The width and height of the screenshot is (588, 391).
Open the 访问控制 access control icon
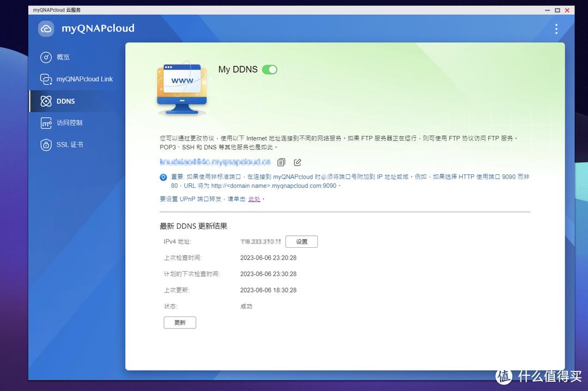pos(46,123)
